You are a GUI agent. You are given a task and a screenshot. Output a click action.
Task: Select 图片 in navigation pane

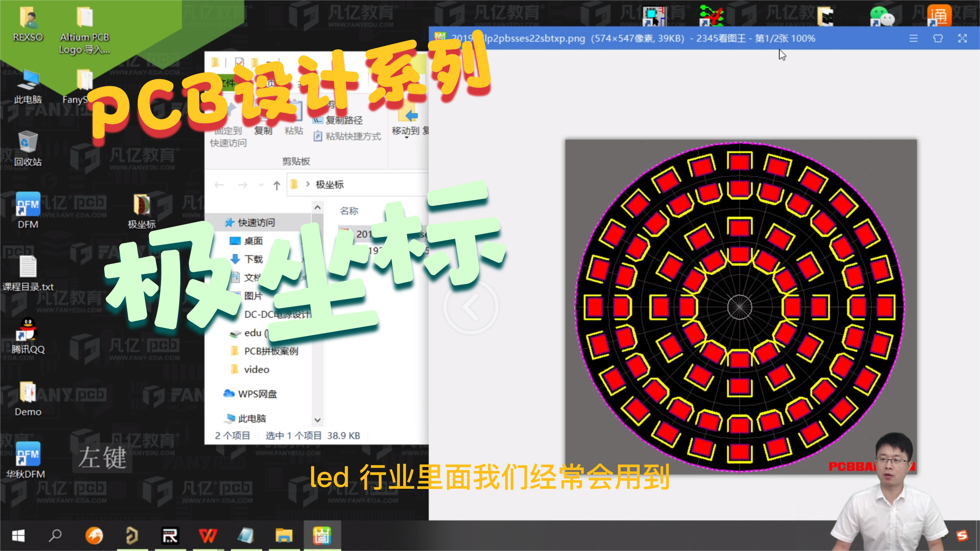(x=253, y=296)
